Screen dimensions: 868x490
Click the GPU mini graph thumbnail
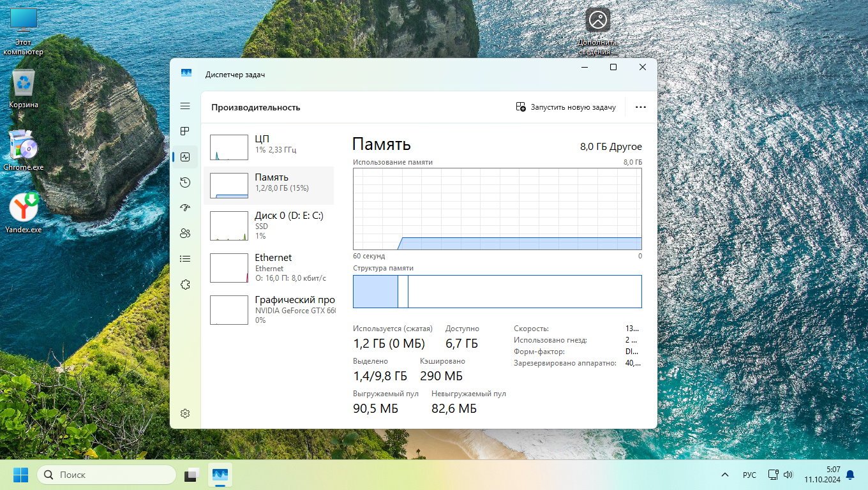[x=228, y=310]
